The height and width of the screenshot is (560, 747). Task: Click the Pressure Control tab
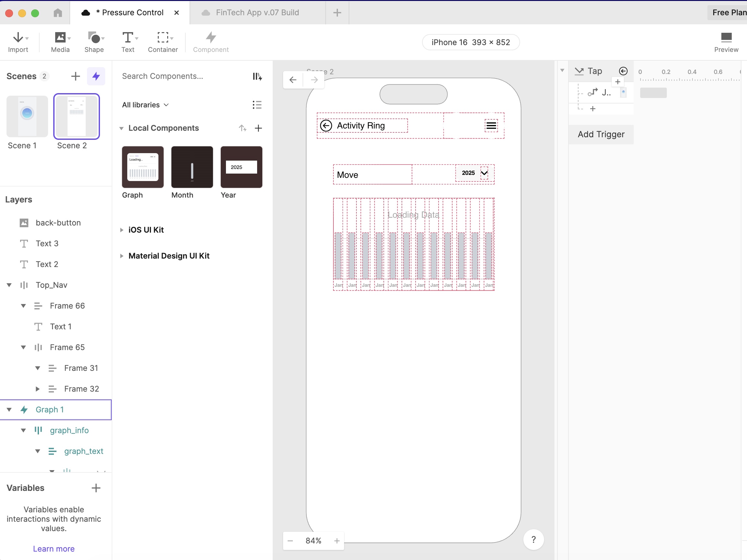pos(130,12)
